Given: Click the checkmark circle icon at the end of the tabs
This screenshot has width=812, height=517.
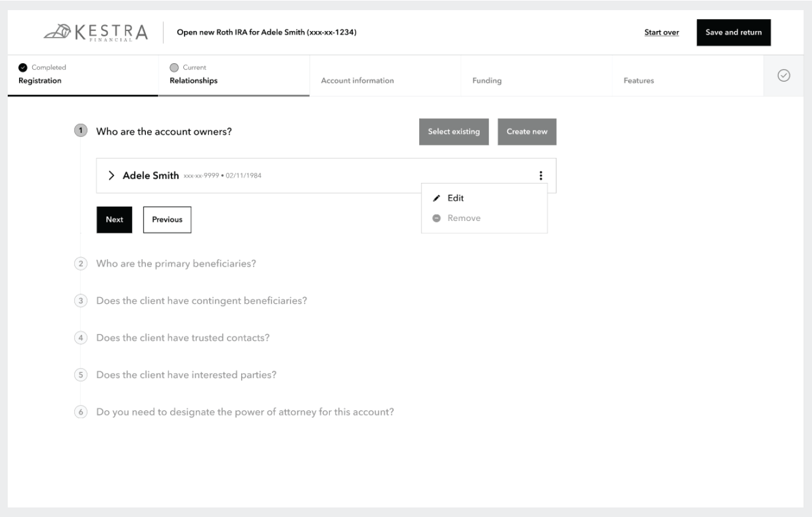Looking at the screenshot, I should click(783, 76).
